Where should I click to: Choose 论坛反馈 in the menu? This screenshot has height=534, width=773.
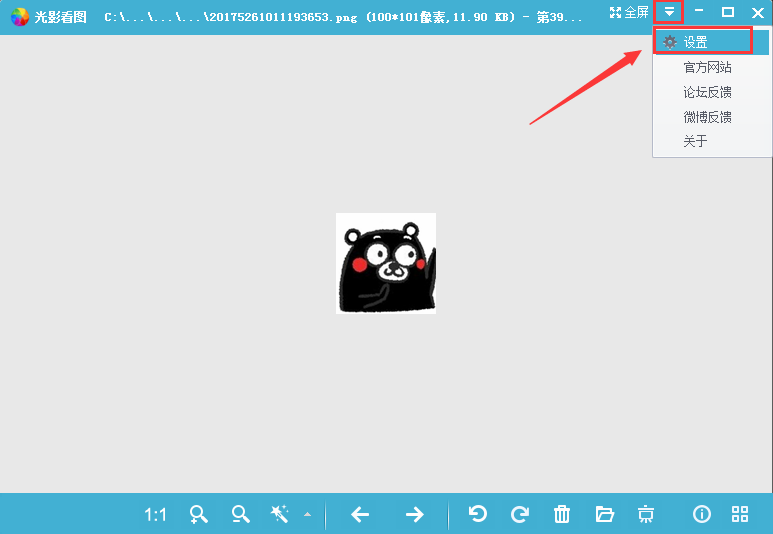[707, 92]
